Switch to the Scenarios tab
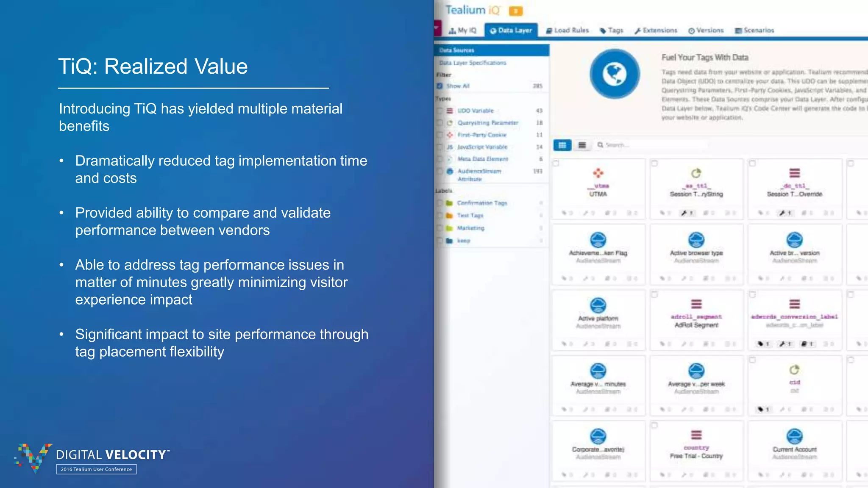868x488 pixels. [754, 30]
